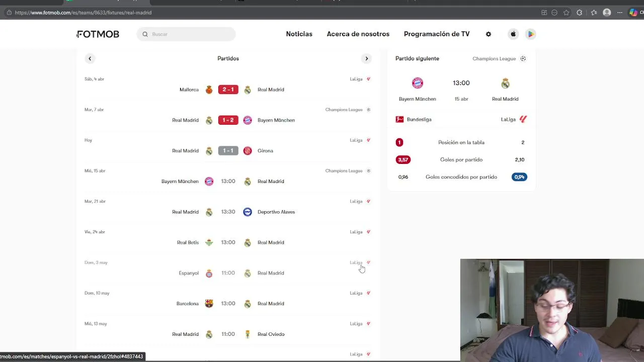Open the 1 - 2 Bayern München result
The image size is (644, 362).
pos(228,120)
